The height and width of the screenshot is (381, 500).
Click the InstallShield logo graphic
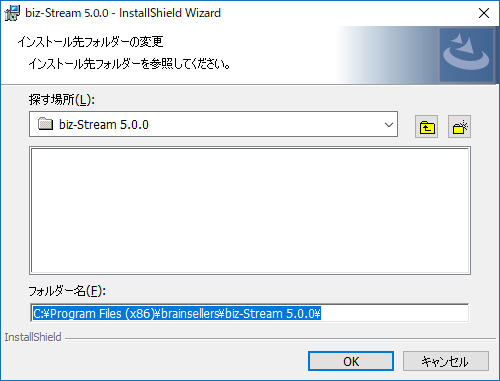(466, 55)
